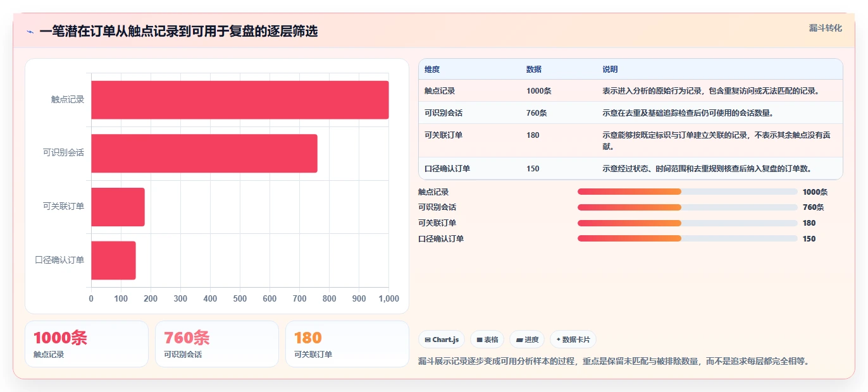Click the description starting 示意能够按既定标识与订单
The width and height of the screenshot is (868, 392).
716,141
